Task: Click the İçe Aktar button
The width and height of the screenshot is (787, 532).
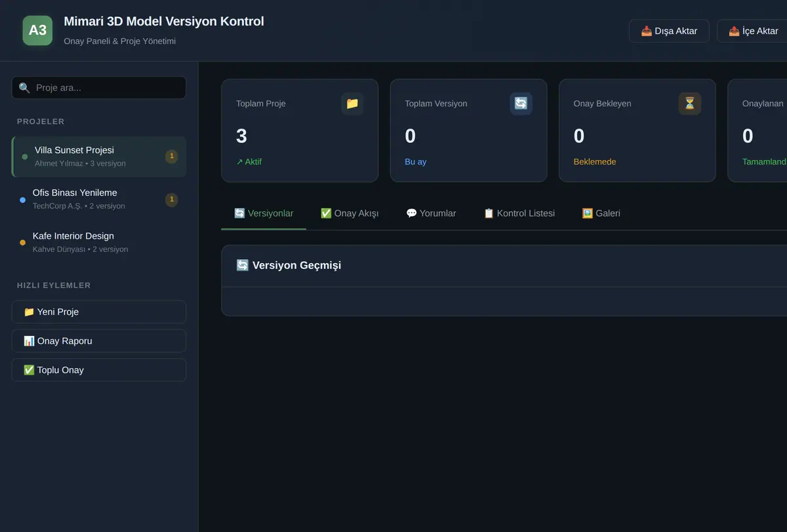Action: tap(753, 31)
